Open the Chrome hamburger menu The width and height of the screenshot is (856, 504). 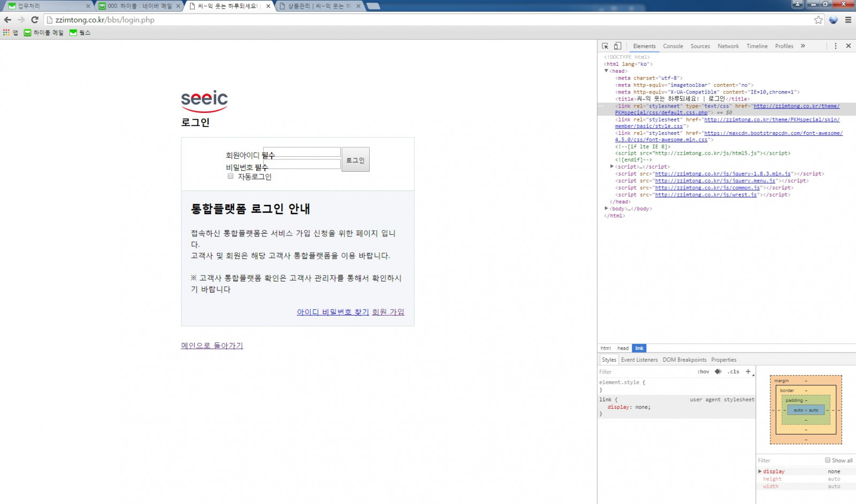point(848,20)
